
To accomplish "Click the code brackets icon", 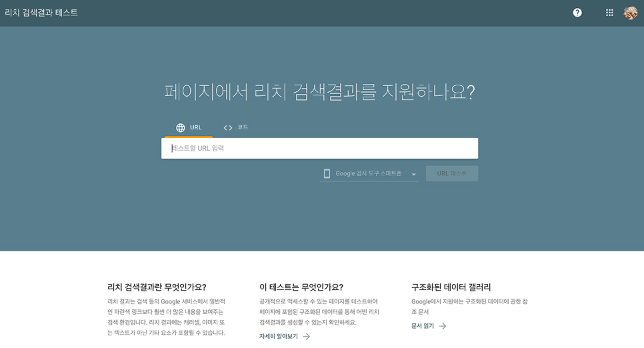I will [228, 128].
